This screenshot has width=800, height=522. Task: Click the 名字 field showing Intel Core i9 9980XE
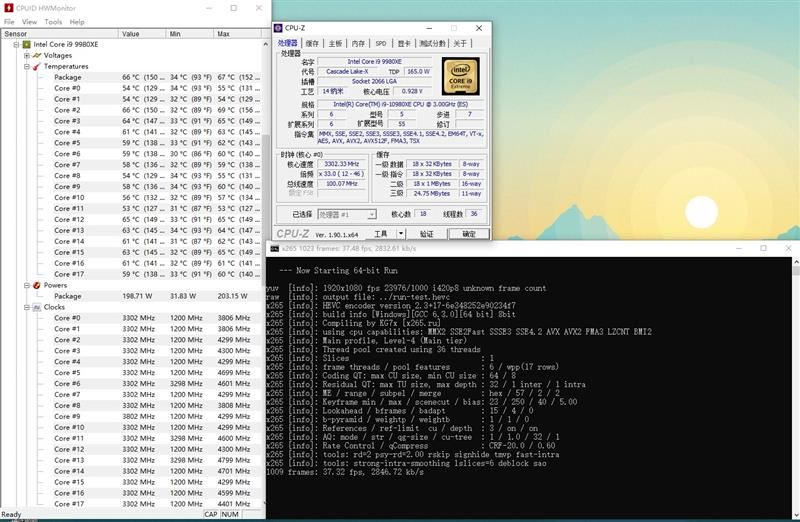click(x=374, y=61)
